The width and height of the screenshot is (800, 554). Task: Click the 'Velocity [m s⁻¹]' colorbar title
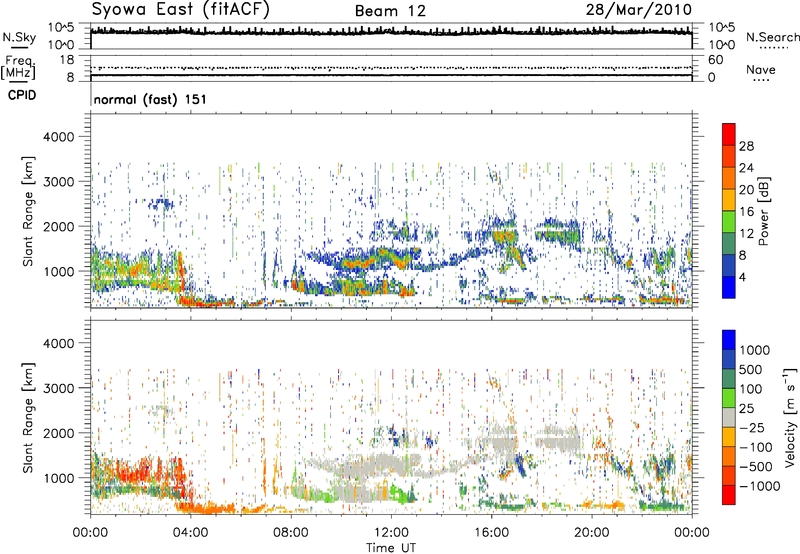click(x=790, y=417)
